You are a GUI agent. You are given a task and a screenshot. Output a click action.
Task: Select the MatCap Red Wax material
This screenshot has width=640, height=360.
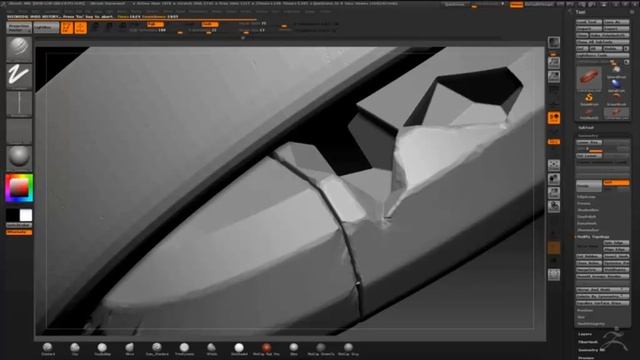(x=266, y=349)
